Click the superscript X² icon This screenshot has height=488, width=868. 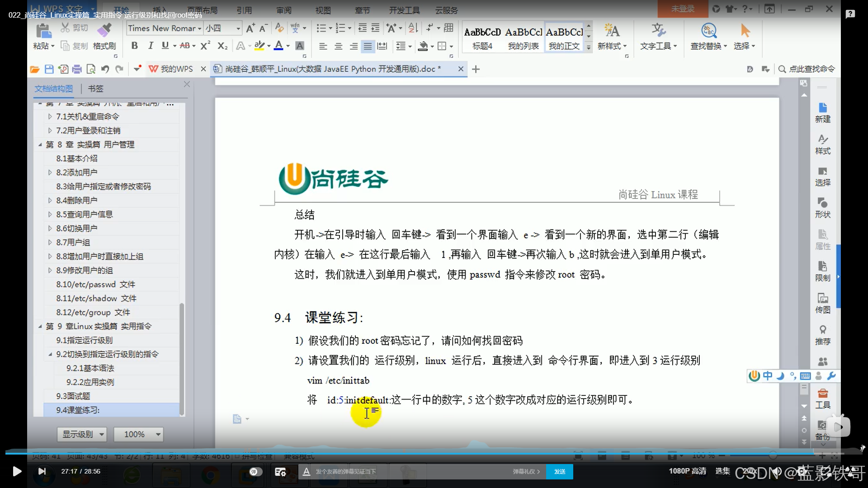tap(205, 46)
